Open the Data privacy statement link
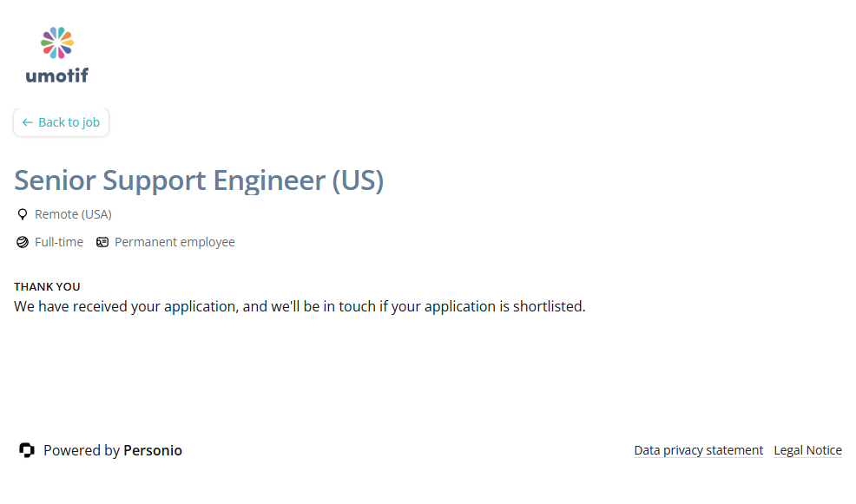This screenshot has height=504, width=856. (698, 450)
